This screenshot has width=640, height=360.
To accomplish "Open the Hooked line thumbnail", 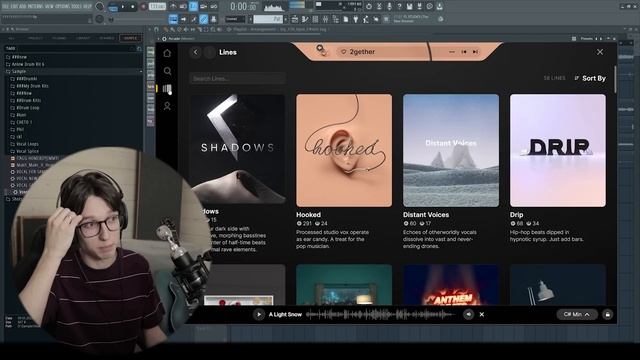I will pyautogui.click(x=344, y=150).
